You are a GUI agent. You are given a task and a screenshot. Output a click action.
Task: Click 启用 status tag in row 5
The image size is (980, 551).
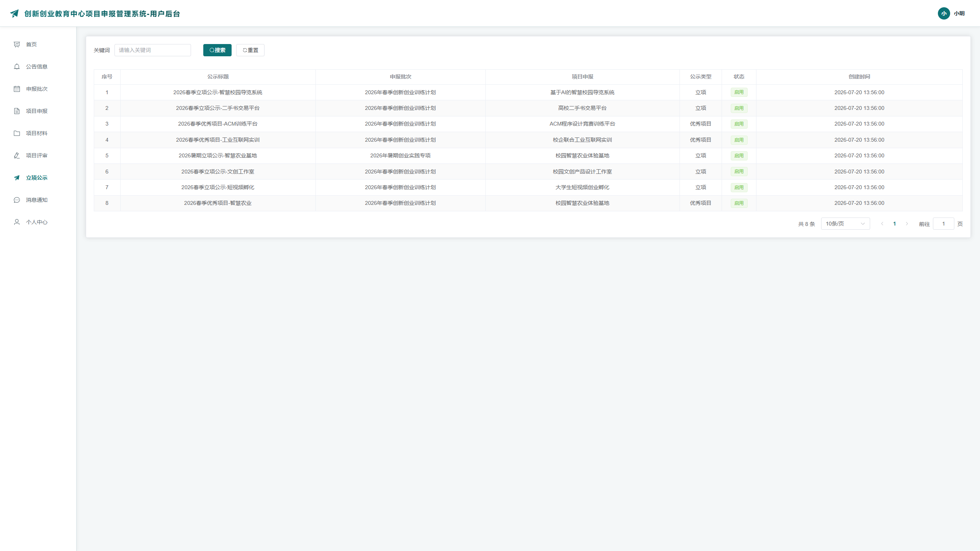(739, 155)
